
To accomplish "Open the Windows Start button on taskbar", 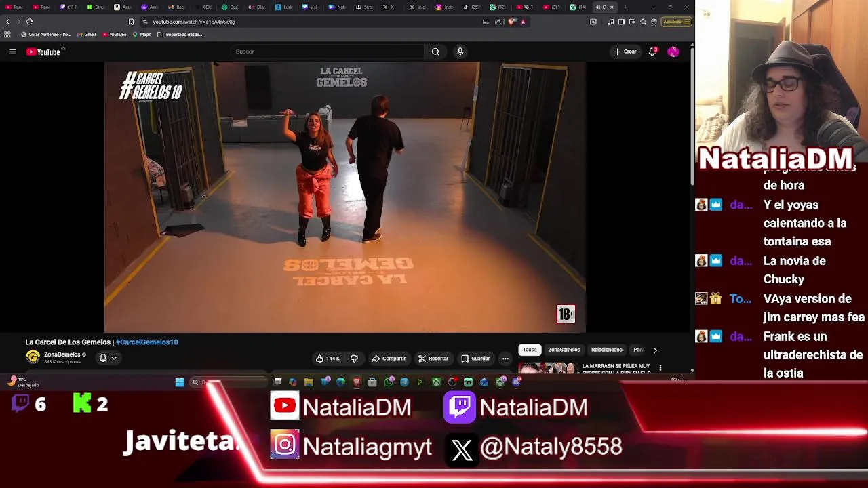I will [180, 382].
